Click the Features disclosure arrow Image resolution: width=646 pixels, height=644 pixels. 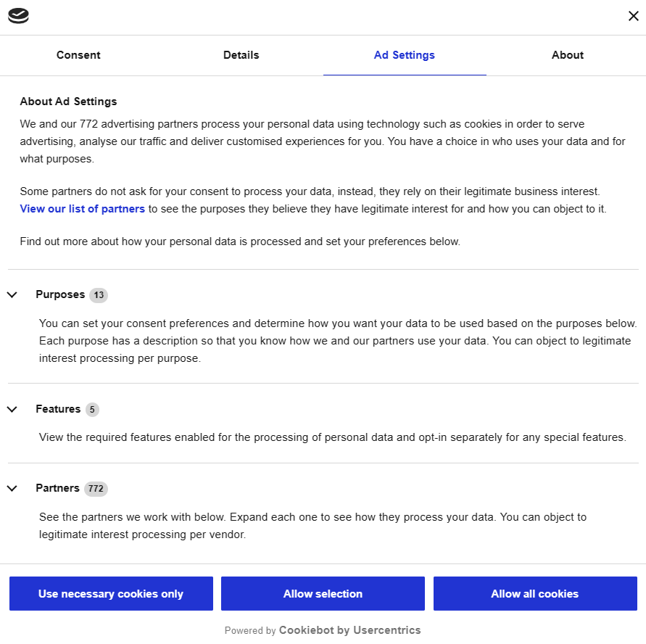coord(12,409)
